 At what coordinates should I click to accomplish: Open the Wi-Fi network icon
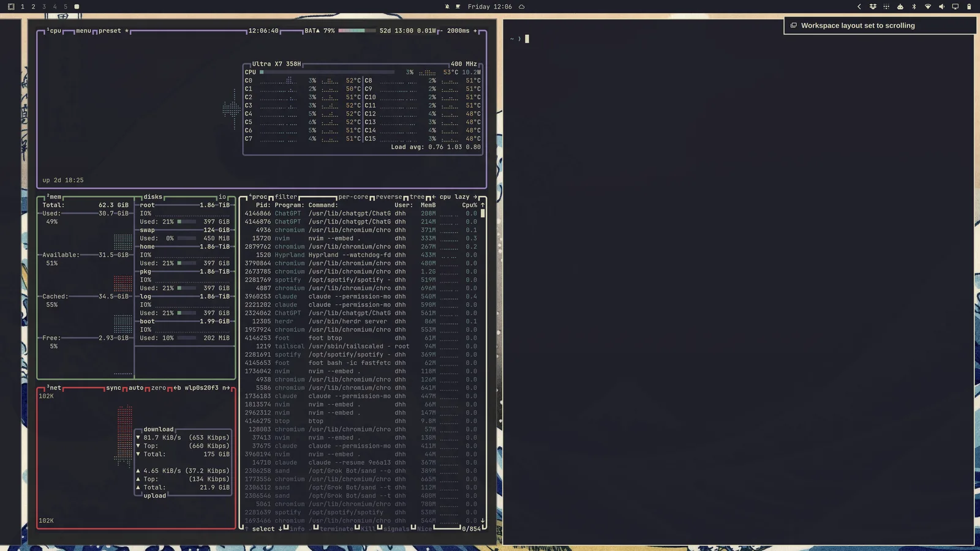point(928,7)
